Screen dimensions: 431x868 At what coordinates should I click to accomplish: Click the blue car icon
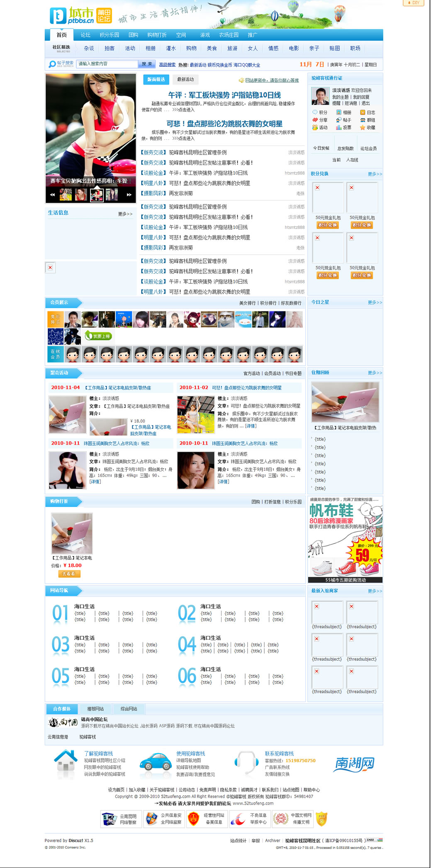click(x=156, y=762)
